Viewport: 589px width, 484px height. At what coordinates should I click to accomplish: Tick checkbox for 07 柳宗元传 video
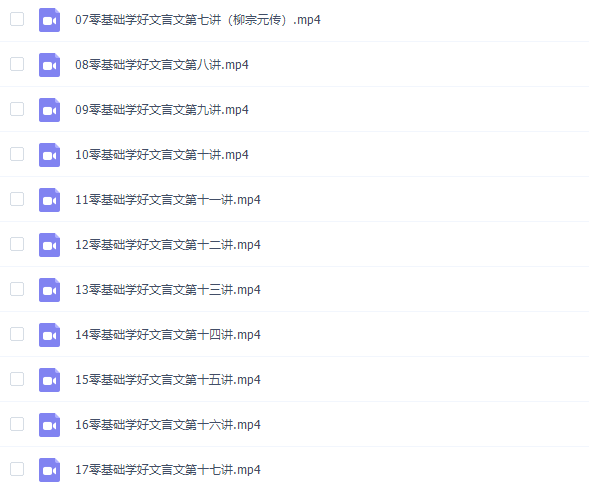pos(17,19)
